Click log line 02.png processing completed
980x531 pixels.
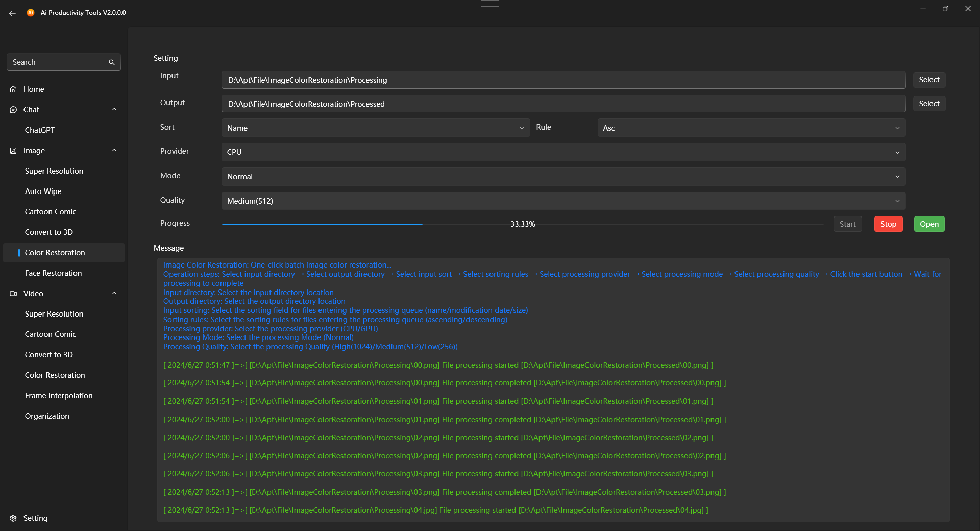click(x=445, y=456)
